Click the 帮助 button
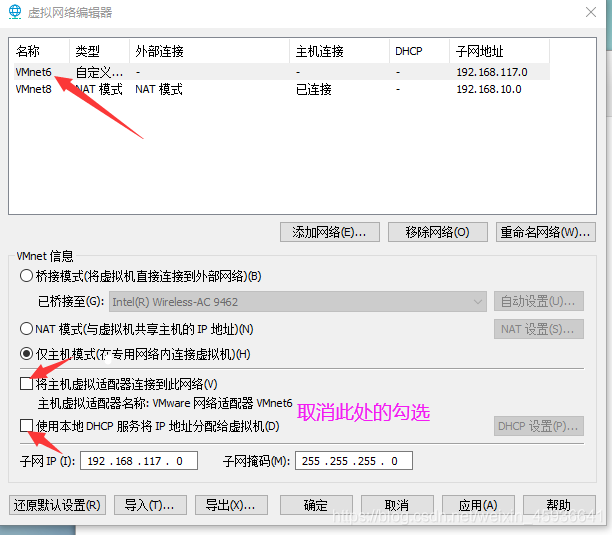The width and height of the screenshot is (612, 535). [x=559, y=505]
